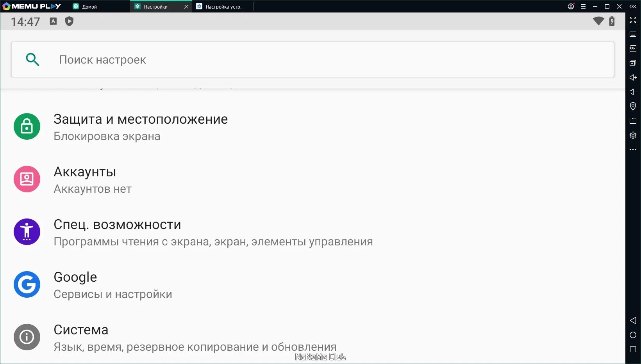Collapse sidebar with the triple chevron icon

pyautogui.click(x=633, y=6)
